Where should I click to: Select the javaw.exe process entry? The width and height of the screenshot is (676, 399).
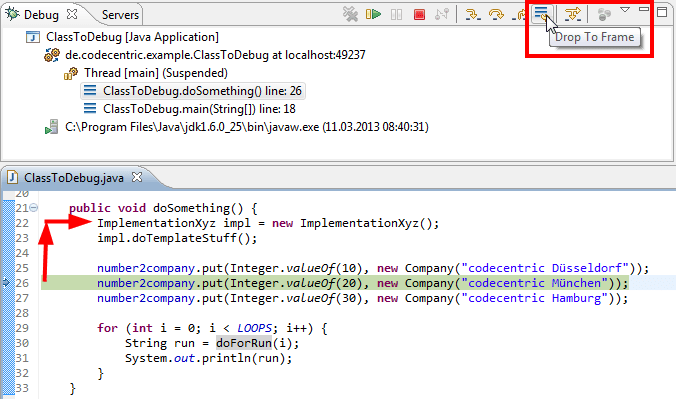pos(246,127)
